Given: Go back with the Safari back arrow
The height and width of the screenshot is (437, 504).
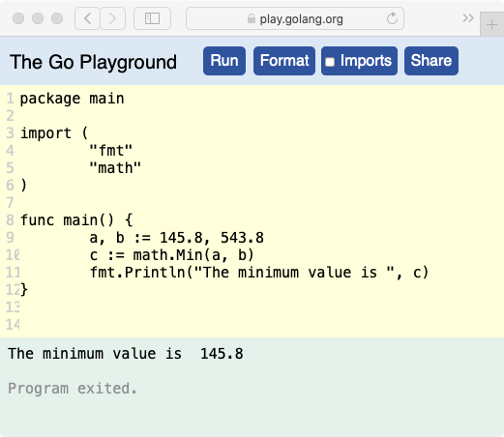Looking at the screenshot, I should [87, 18].
